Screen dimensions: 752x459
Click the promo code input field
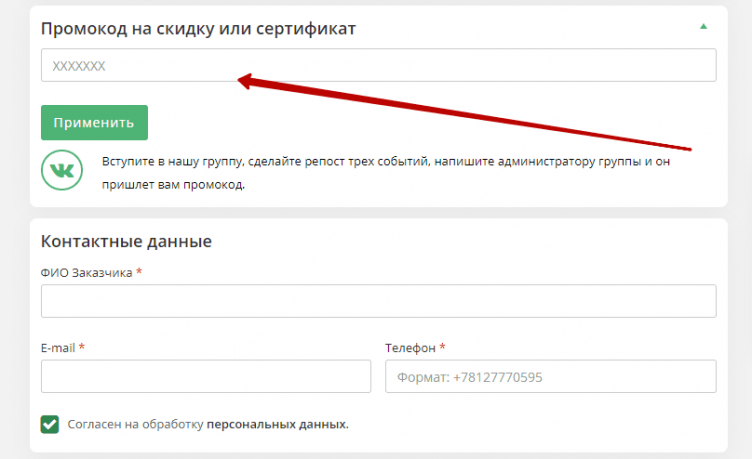coord(378,65)
